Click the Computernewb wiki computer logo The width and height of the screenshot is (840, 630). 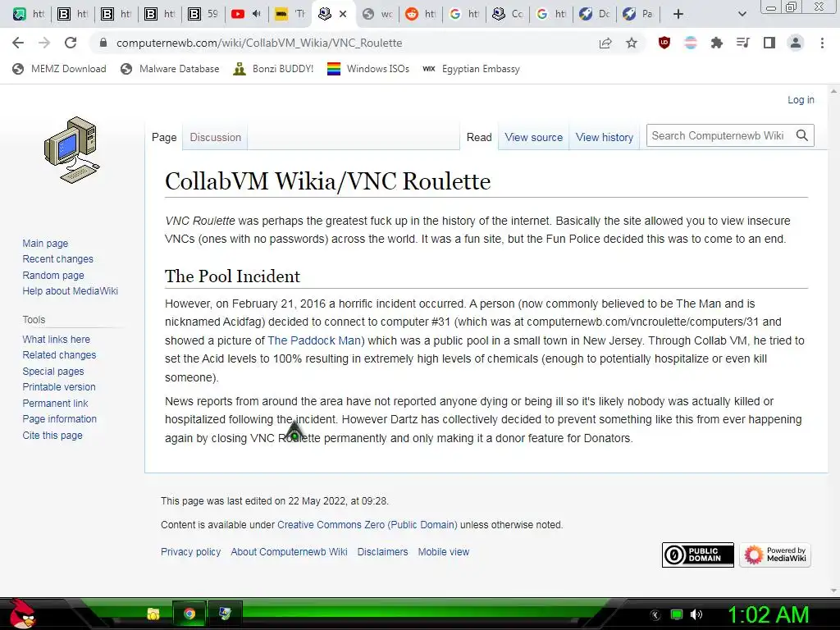pos(72,150)
